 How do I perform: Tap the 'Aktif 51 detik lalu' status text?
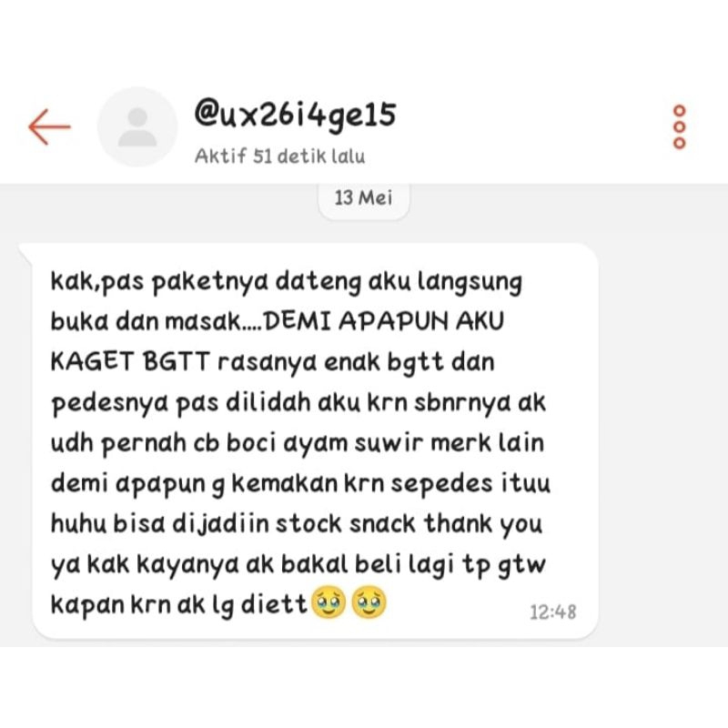tap(279, 156)
